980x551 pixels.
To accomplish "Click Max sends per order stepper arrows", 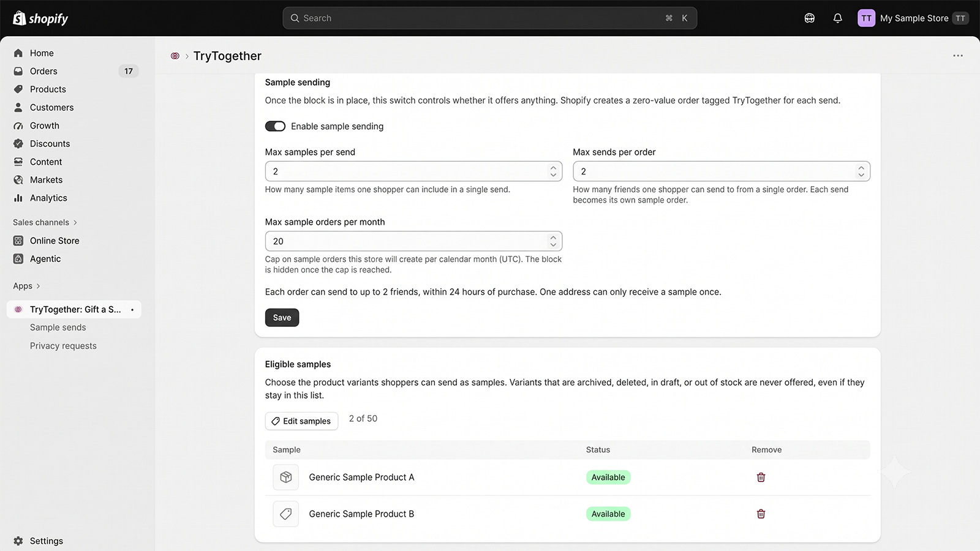I will pyautogui.click(x=861, y=171).
